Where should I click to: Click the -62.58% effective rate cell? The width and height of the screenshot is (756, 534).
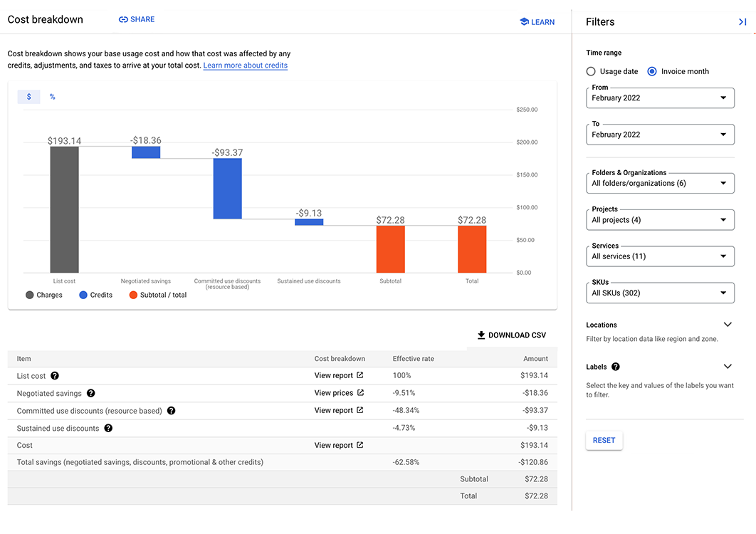coord(406,462)
